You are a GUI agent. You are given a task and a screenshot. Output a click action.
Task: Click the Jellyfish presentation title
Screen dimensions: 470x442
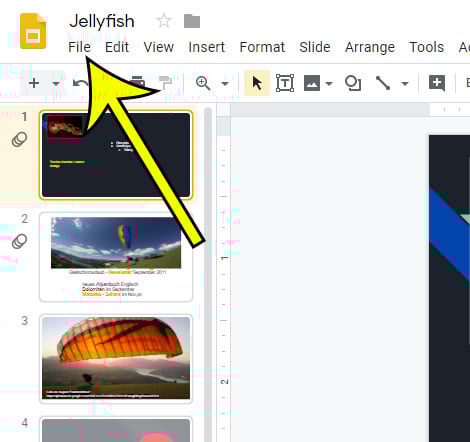pos(102,21)
